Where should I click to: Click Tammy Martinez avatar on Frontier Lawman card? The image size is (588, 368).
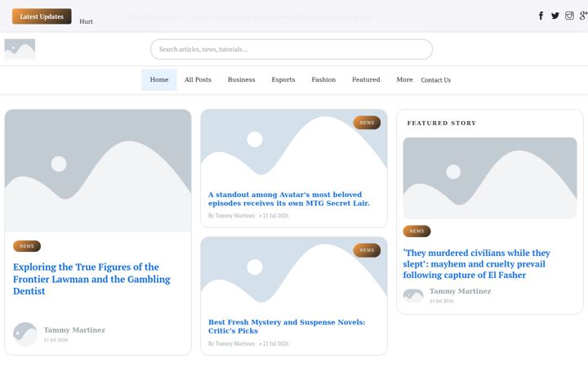click(x=25, y=334)
